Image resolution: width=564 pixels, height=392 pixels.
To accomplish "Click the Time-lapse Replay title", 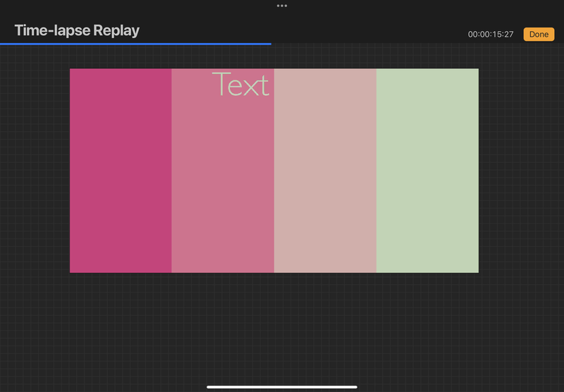I will point(77,30).
